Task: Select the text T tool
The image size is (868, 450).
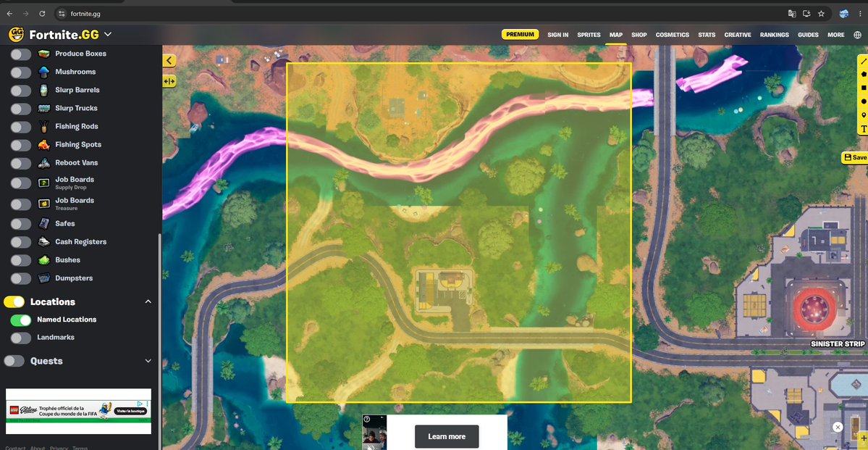Action: tap(863, 129)
